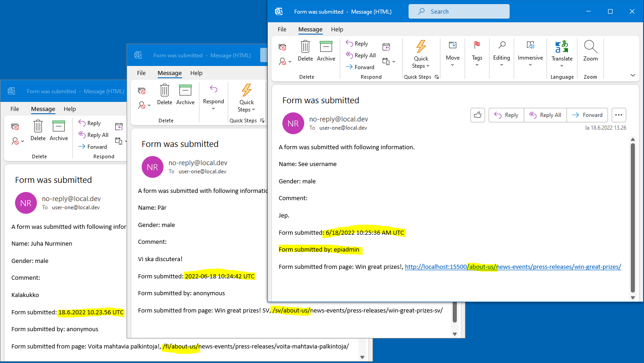This screenshot has width=644, height=363.
Task: Open the Immersive reader icon
Action: 530,45
